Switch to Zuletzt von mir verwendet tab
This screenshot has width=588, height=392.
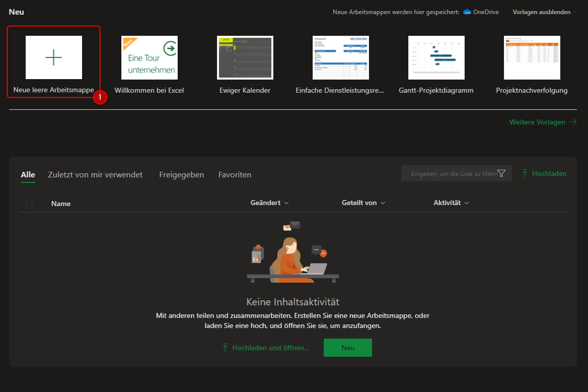(x=95, y=175)
